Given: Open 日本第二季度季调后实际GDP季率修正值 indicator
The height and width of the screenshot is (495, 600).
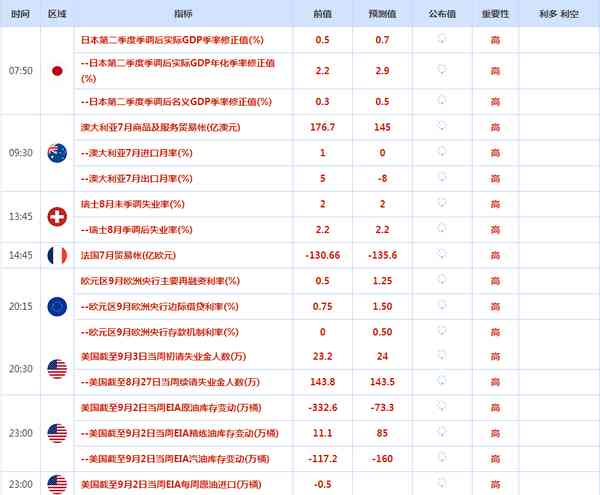Looking at the screenshot, I should tap(172, 40).
